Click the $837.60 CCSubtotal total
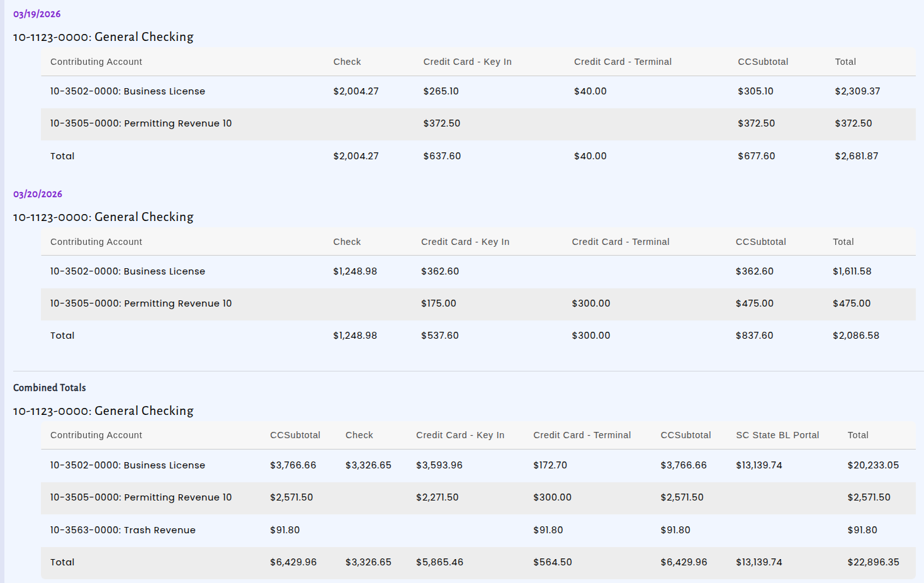The width and height of the screenshot is (924, 583). pyautogui.click(x=755, y=336)
